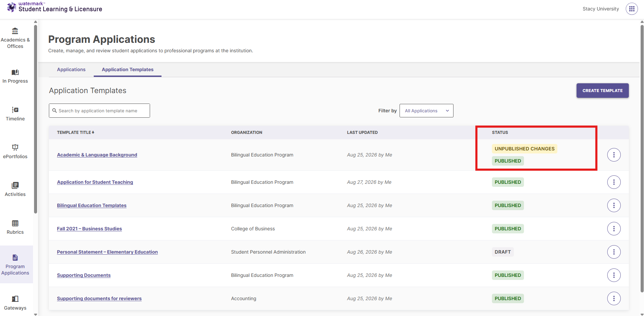Viewport: 644px width, 316px height.
Task: Open Supporting Documents template link
Action: pyautogui.click(x=84, y=275)
